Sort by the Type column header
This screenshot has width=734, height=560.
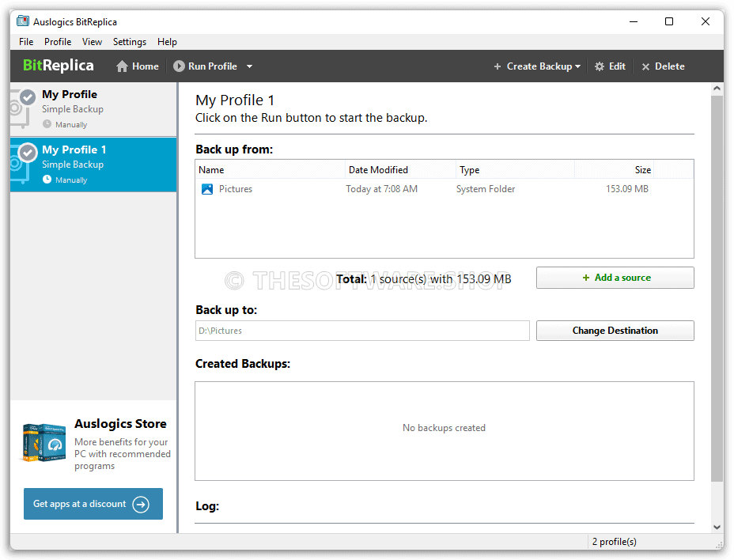[x=515, y=169]
